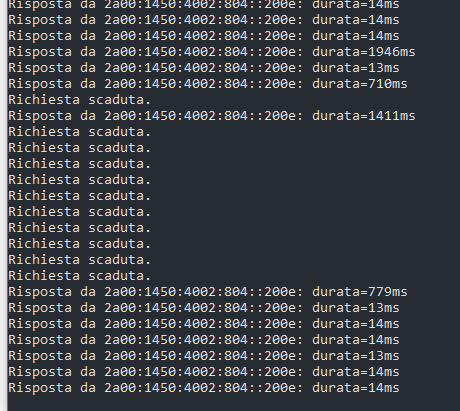Image resolution: width=460 pixels, height=411 pixels.
Task: Click the durata=779ms value text
Action: pos(360,292)
